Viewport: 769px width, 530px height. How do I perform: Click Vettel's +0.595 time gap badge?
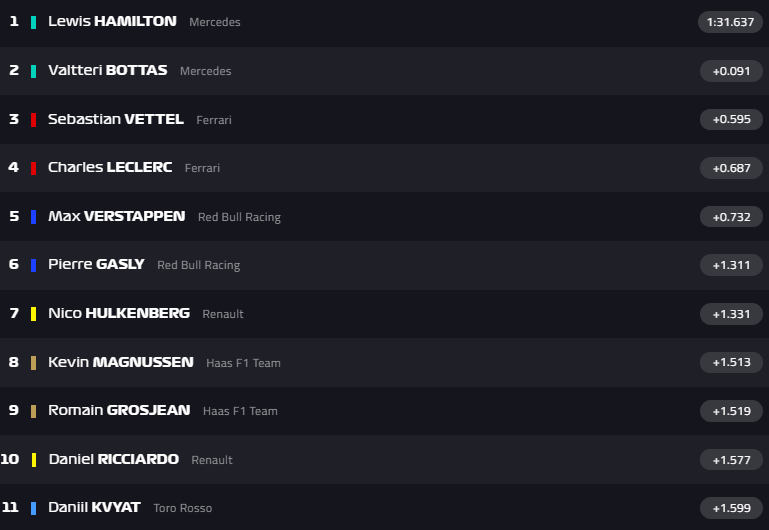point(730,119)
